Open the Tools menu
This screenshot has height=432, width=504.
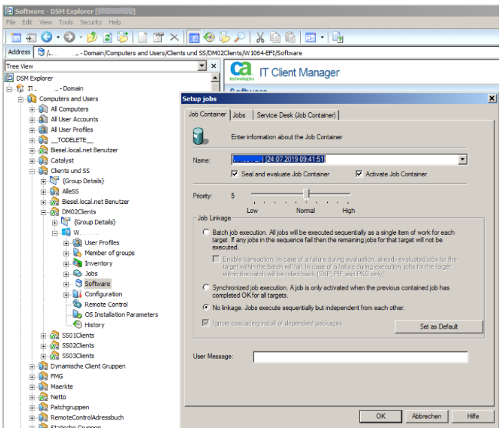point(65,22)
